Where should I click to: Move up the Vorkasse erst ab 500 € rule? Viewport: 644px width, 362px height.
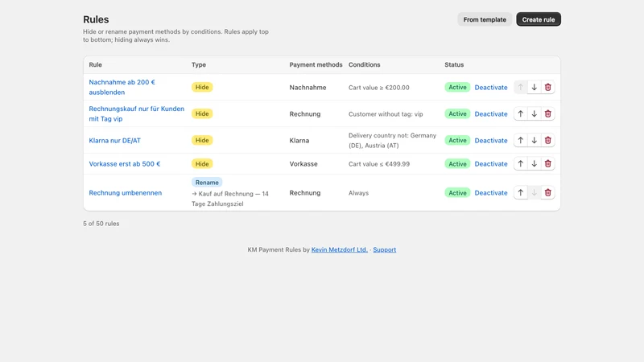(520, 164)
